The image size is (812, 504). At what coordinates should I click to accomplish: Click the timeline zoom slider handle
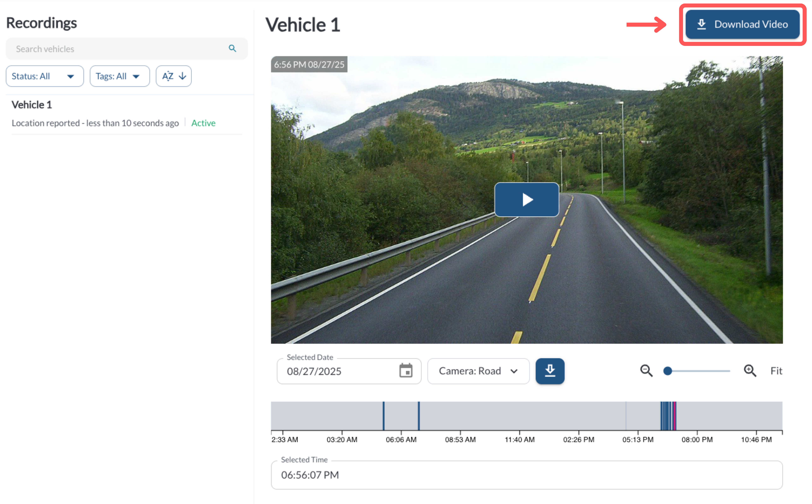(x=668, y=371)
